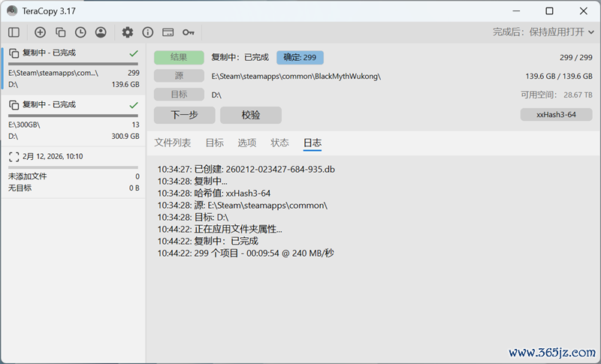Click green checkmark of the 139.6 GB task

(134, 53)
